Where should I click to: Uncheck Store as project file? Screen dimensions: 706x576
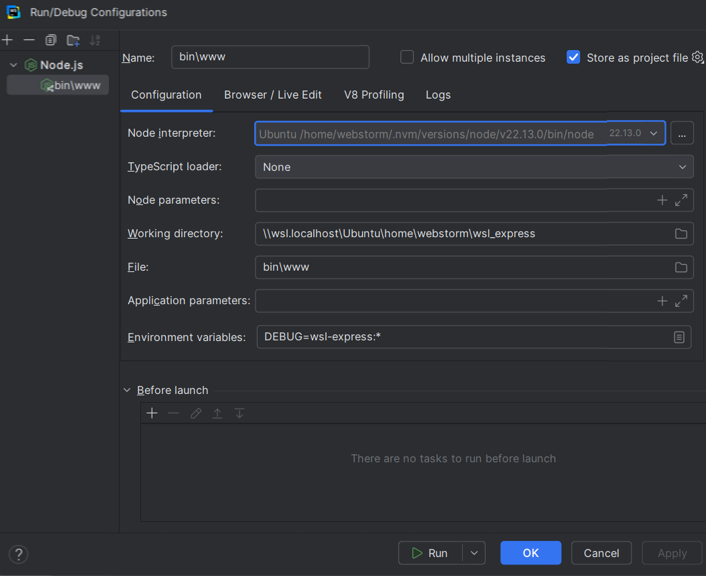point(573,57)
